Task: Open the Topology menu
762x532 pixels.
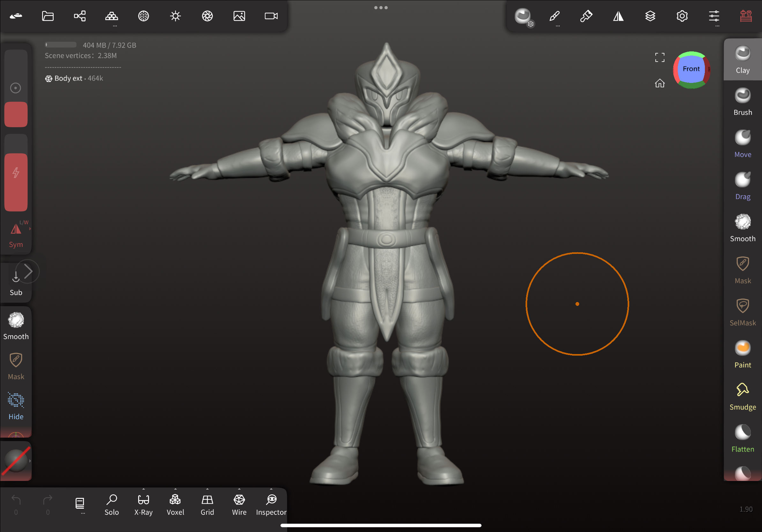Action: pos(111,16)
